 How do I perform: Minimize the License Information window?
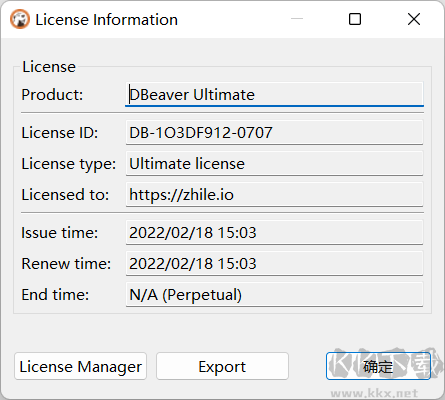pyautogui.click(x=297, y=19)
